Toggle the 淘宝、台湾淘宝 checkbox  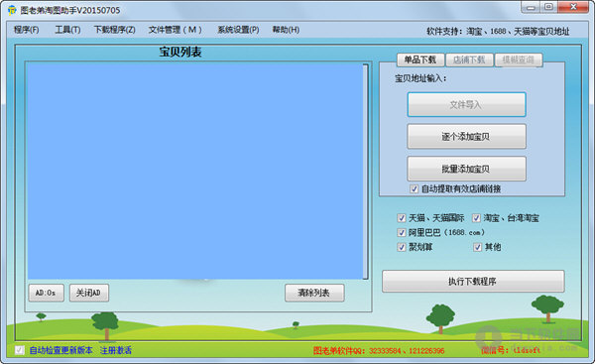(x=476, y=218)
